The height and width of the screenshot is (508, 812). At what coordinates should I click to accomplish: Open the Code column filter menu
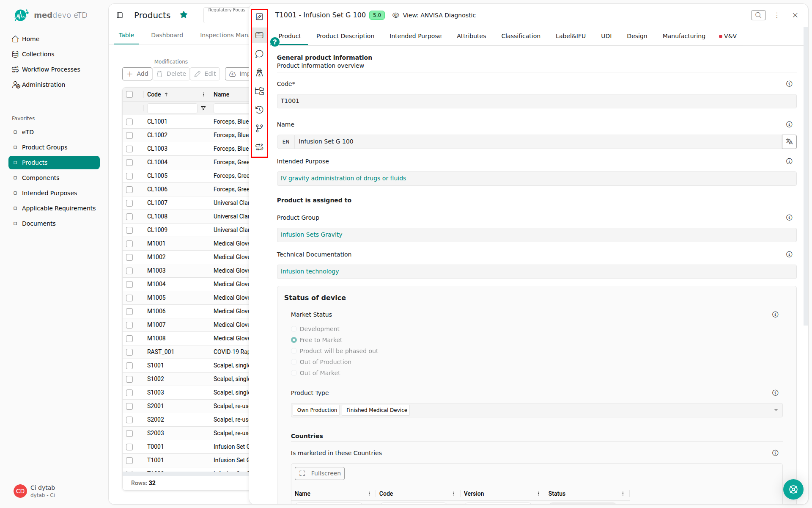(203, 108)
